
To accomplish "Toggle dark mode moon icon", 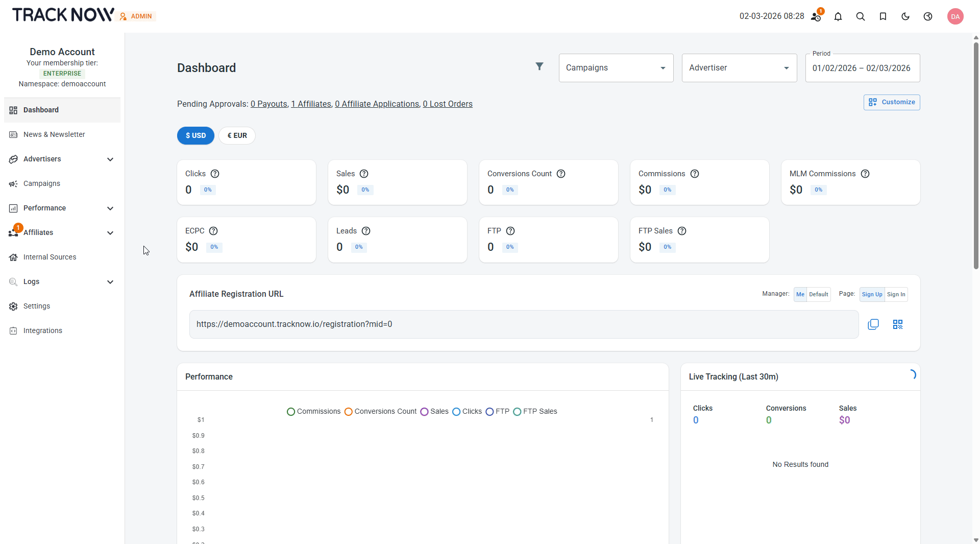I will click(905, 16).
